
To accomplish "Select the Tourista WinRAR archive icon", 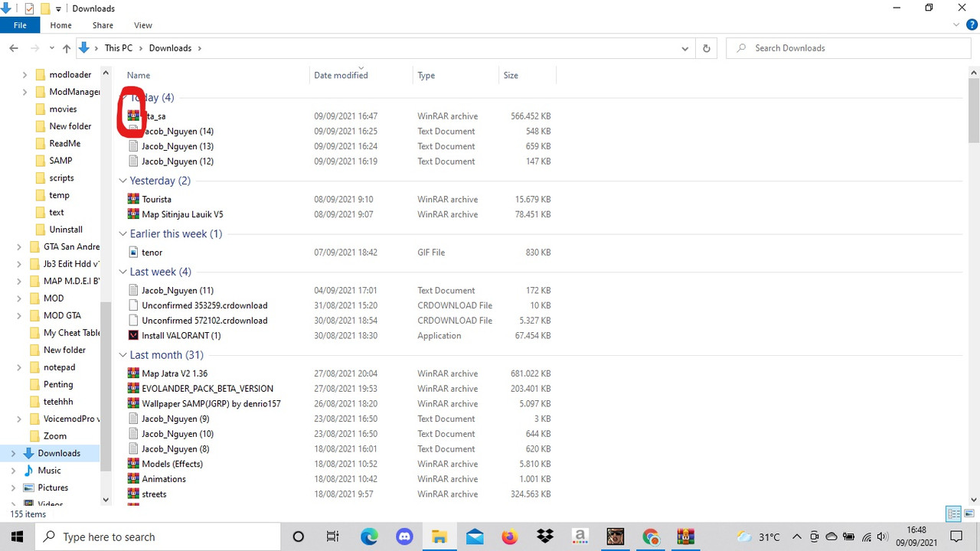I will pyautogui.click(x=134, y=199).
